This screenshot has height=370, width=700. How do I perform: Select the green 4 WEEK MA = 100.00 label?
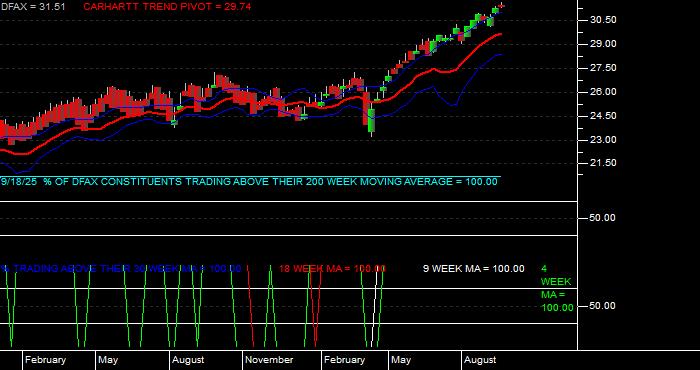pyautogui.click(x=557, y=288)
